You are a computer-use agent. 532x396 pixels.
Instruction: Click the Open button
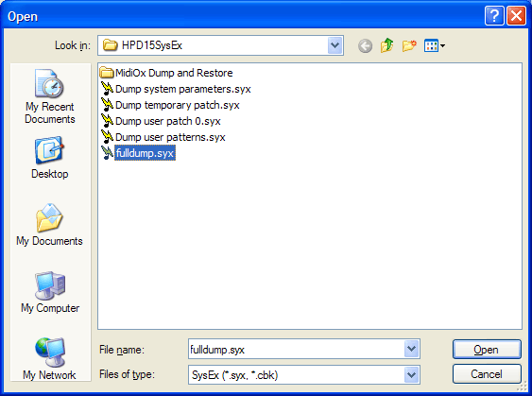tap(487, 349)
